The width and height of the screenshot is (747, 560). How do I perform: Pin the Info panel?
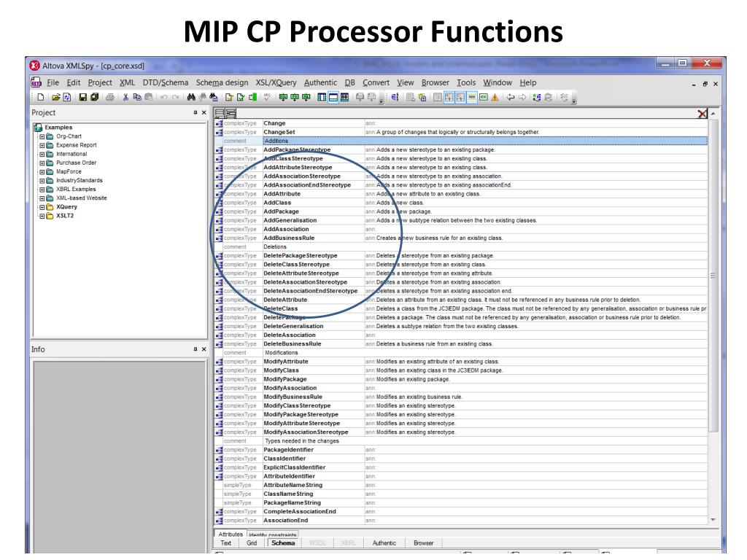tap(196, 349)
